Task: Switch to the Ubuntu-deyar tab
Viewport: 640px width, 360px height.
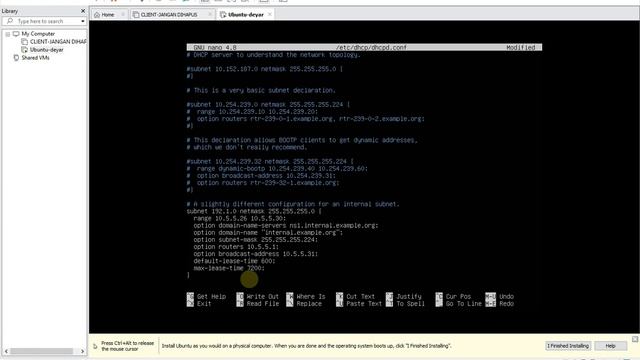Action: pyautogui.click(x=246, y=15)
